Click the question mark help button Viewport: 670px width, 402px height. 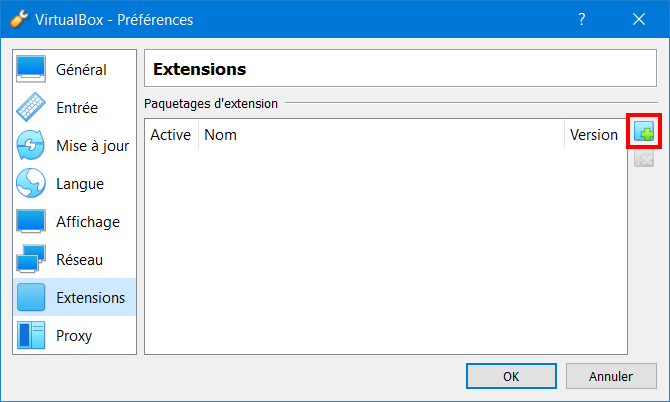[582, 19]
